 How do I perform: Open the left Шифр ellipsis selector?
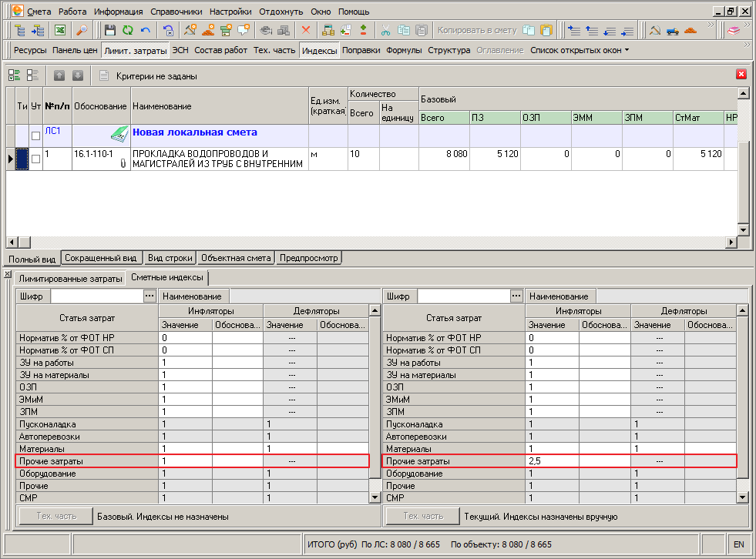[150, 296]
